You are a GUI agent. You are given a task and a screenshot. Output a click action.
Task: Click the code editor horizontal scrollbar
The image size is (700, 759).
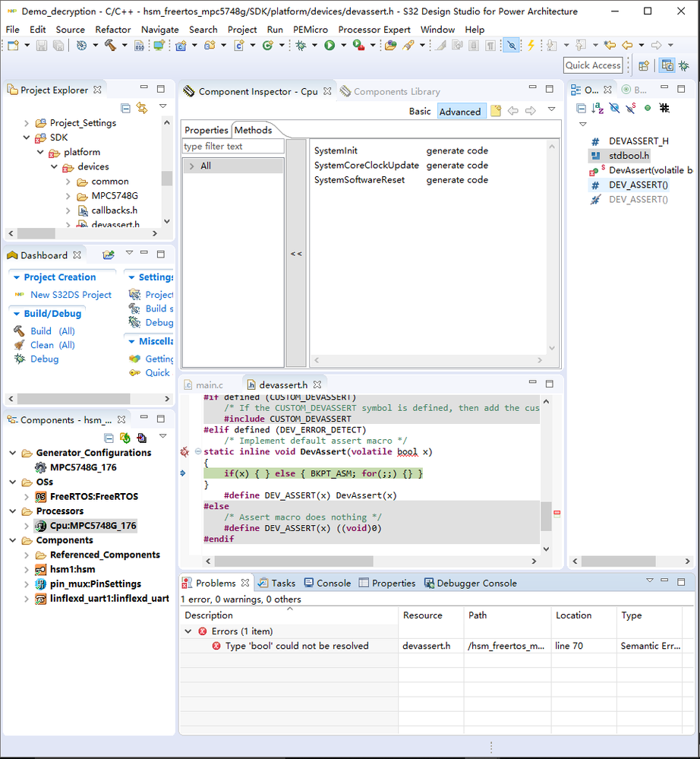[x=294, y=561]
